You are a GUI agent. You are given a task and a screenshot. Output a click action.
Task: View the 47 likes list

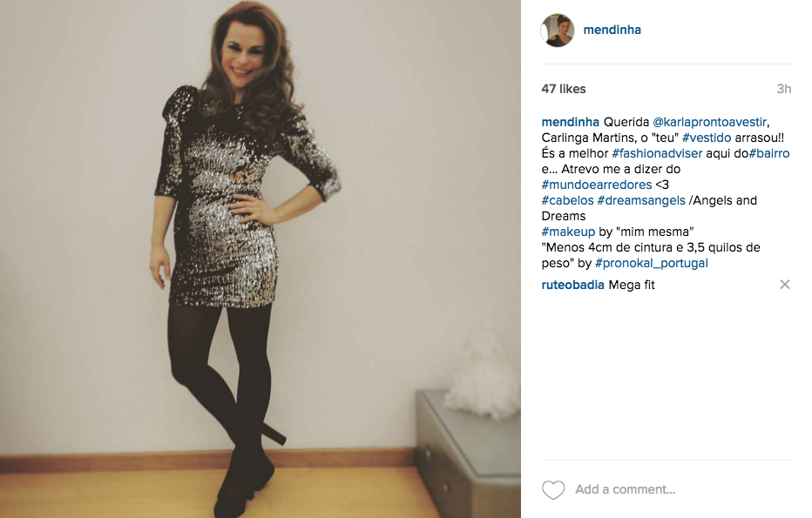coord(564,89)
